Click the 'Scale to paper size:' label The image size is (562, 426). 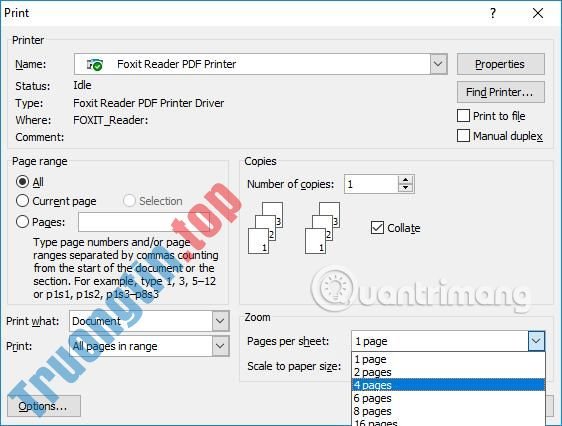pos(294,366)
